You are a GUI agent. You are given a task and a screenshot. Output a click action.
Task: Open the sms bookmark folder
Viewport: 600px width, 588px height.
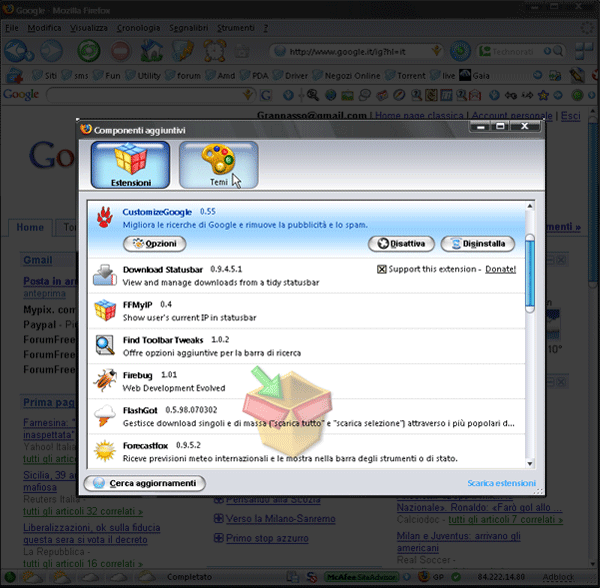pyautogui.click(x=75, y=75)
